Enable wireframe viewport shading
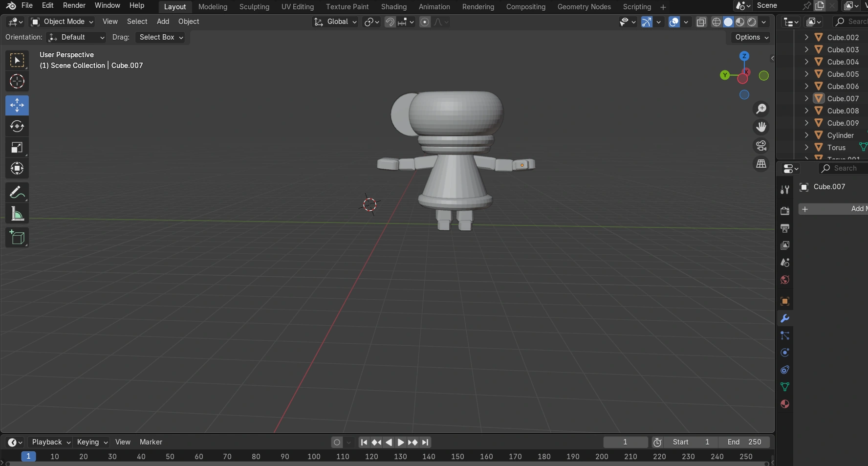This screenshot has width=868, height=466. coord(716,22)
